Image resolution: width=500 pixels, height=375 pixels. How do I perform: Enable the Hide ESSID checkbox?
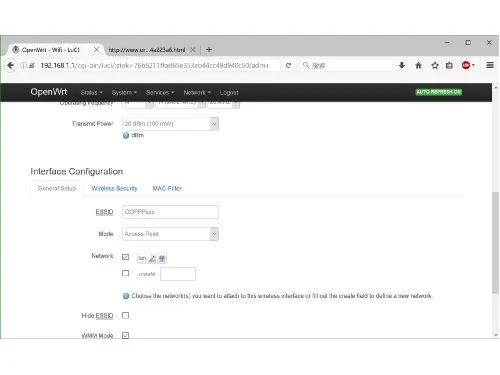(125, 315)
